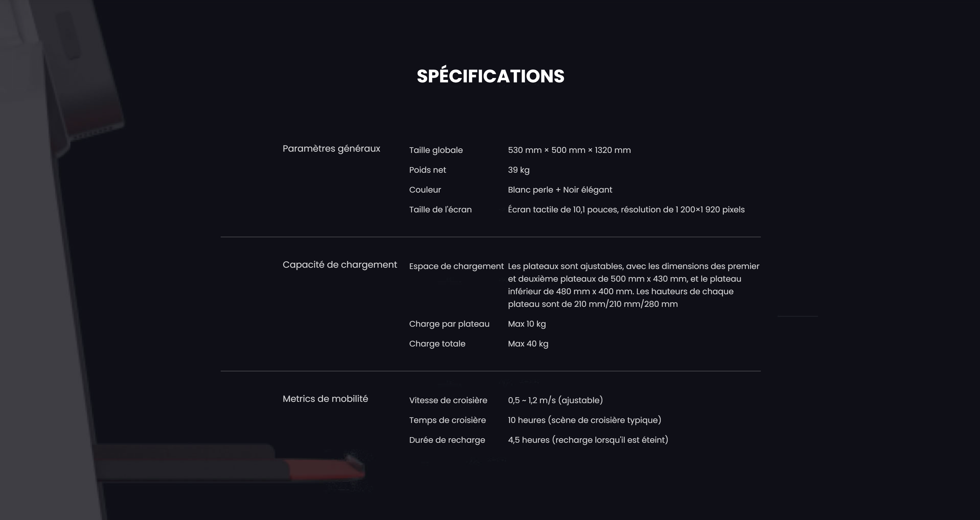Select the Temps de croisière label

[x=447, y=420]
